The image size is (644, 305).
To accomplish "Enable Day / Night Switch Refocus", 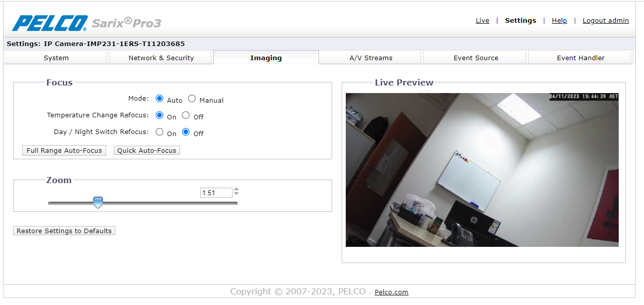I will tap(160, 132).
